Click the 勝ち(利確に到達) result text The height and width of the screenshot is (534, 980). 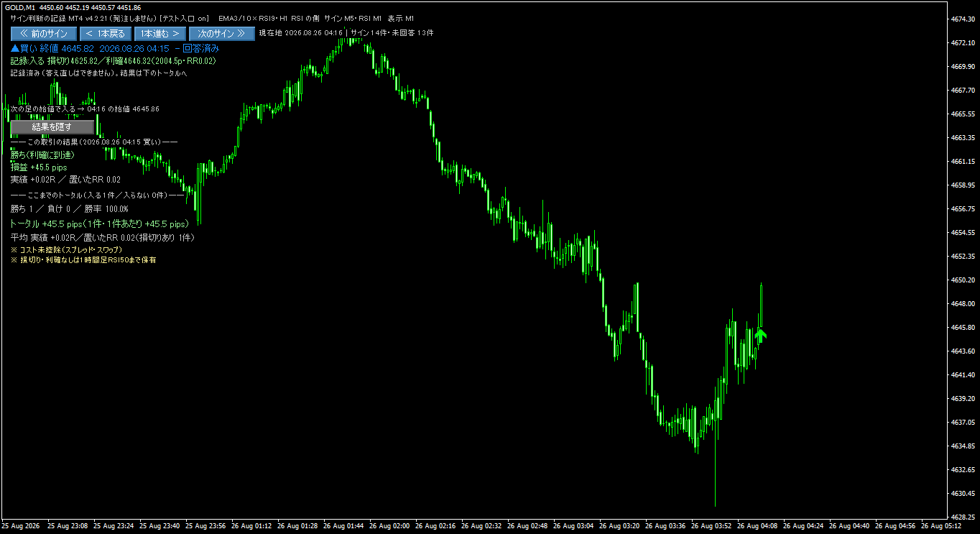tap(42, 155)
